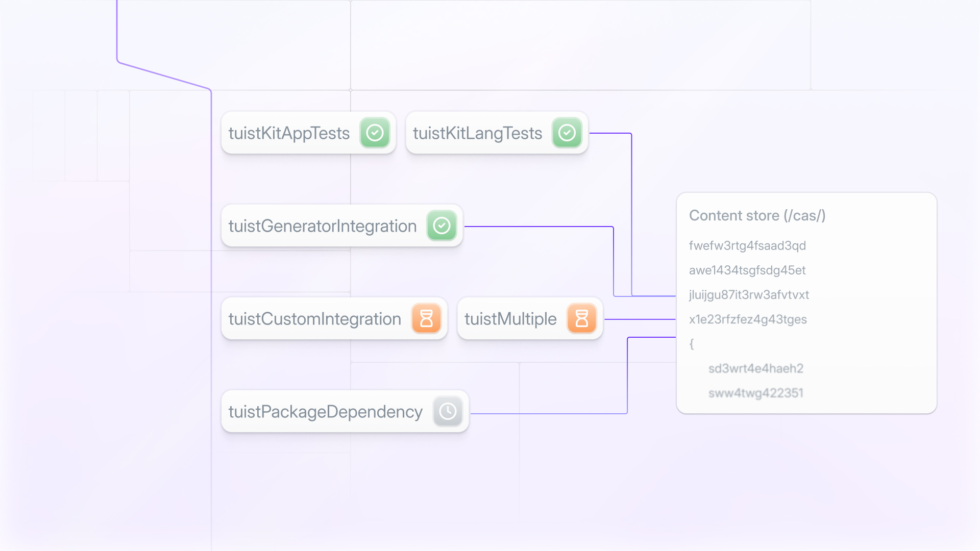Image resolution: width=980 pixels, height=551 pixels.
Task: Click the orange hourglass icon on tuistMultiple
Action: (x=581, y=318)
